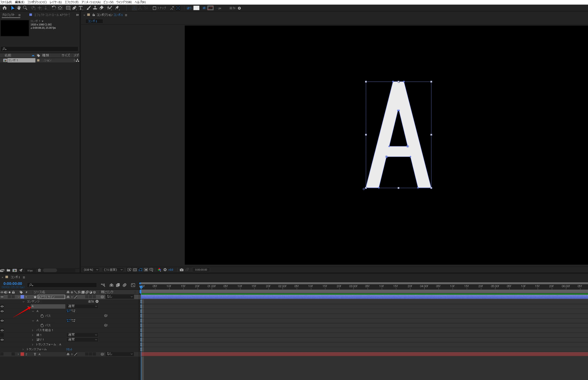Select the Pen tool in toolbar
This screenshot has width=588, height=380.
74,8
